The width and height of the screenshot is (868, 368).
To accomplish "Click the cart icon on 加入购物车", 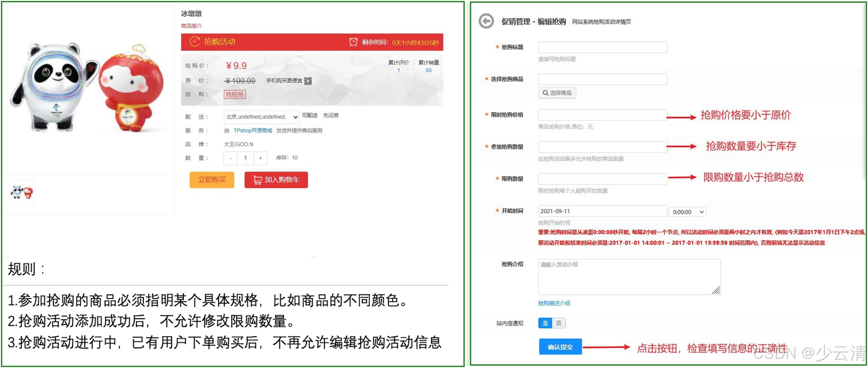I will click(x=258, y=180).
